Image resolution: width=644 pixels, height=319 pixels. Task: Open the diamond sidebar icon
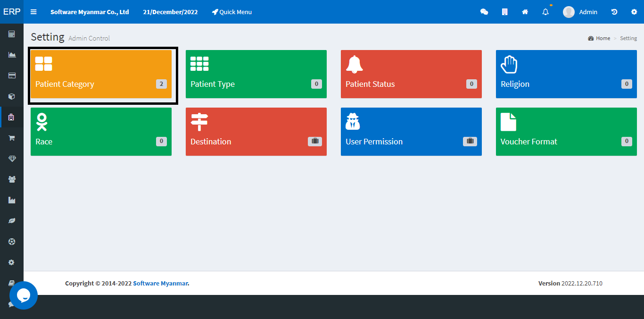12,159
